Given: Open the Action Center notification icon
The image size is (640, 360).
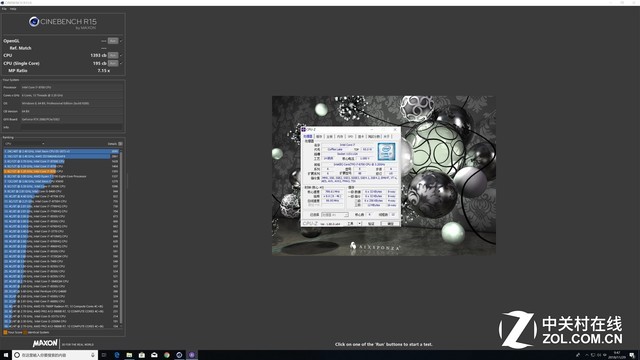Looking at the screenshot, I should tap(632, 355).
